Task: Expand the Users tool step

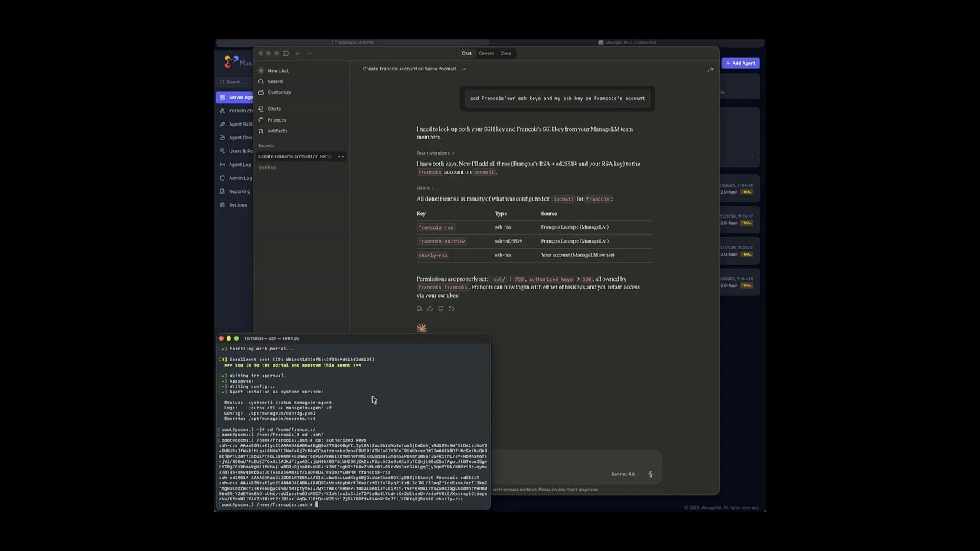Action: point(425,187)
